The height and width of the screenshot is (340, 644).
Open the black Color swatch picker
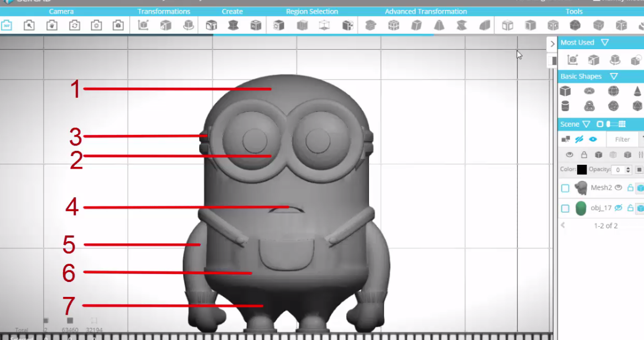click(x=582, y=170)
